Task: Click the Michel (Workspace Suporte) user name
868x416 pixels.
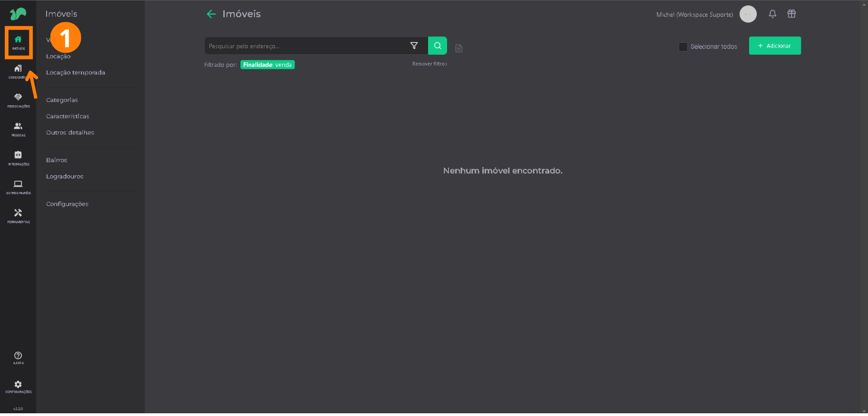Action: coord(694,15)
